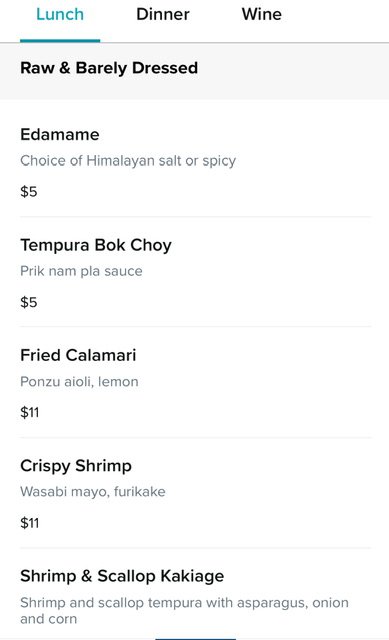Switch to the Lunch tab

60,14
